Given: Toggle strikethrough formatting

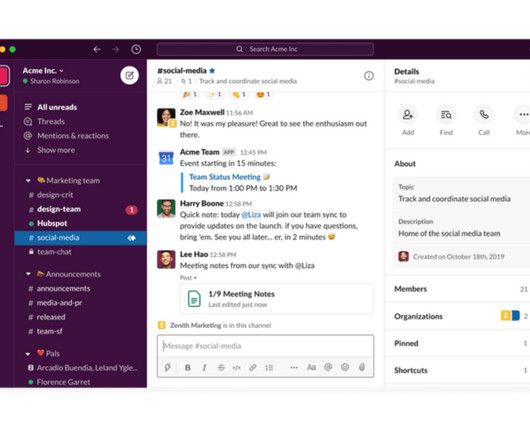Looking at the screenshot, I should (221, 368).
